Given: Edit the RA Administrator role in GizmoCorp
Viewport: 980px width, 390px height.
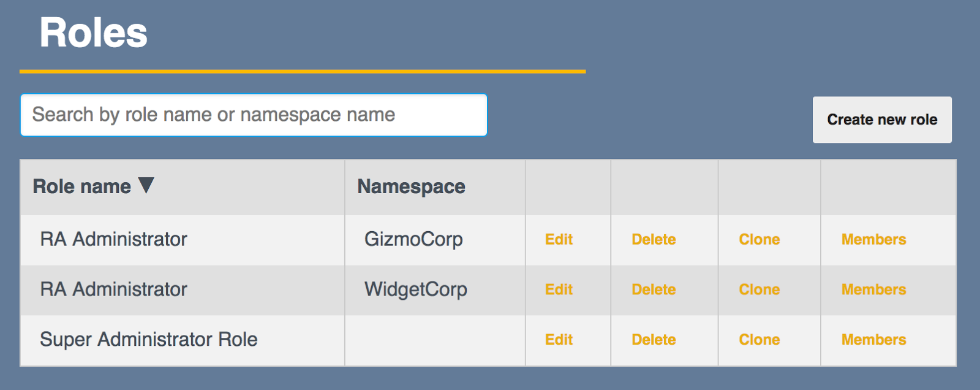Looking at the screenshot, I should coord(559,240).
